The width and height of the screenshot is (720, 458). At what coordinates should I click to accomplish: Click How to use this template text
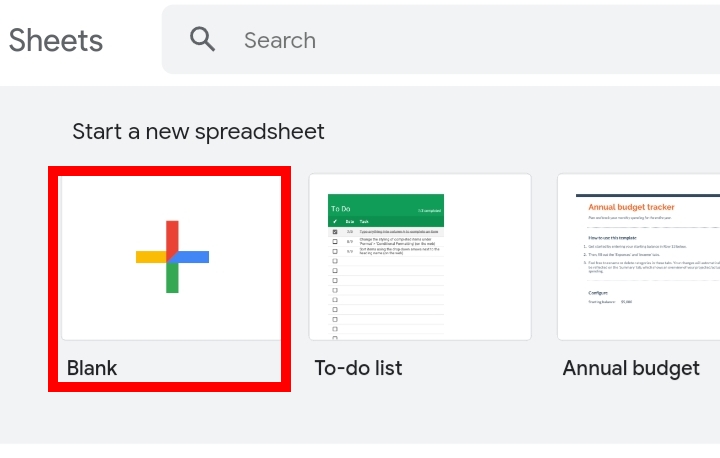(x=613, y=238)
